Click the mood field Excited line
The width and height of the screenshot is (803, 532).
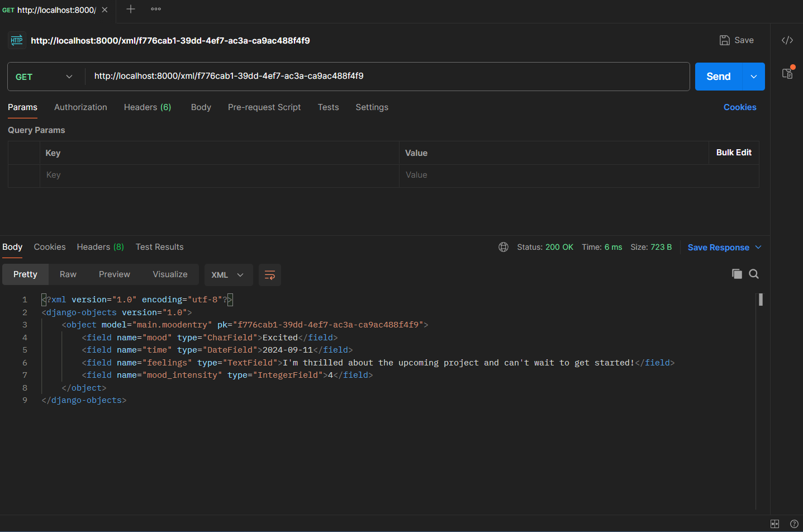tap(210, 338)
